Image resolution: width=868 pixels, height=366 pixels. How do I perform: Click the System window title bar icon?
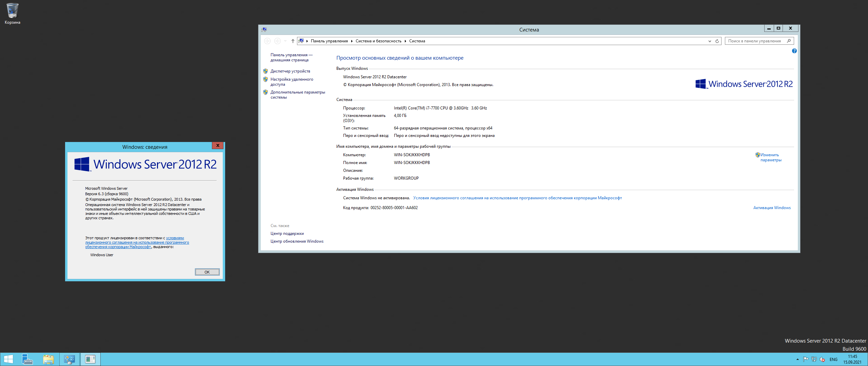(264, 29)
